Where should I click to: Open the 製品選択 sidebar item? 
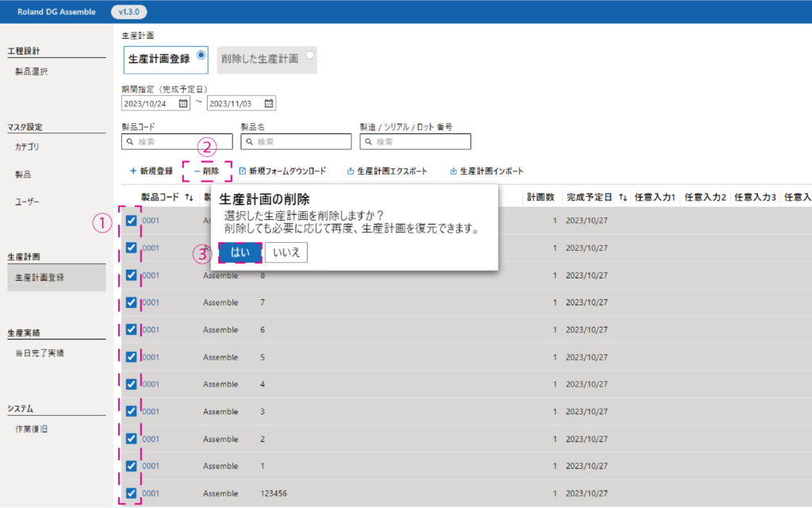click(32, 71)
